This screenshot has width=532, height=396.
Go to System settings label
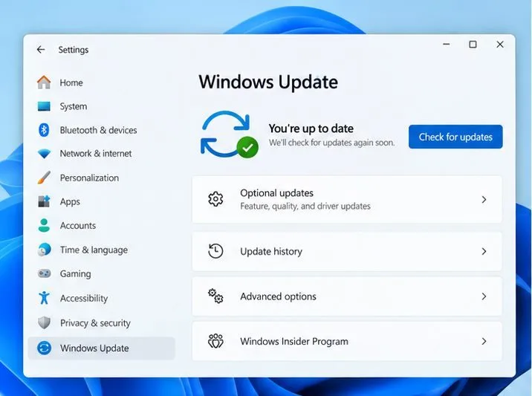click(x=74, y=106)
